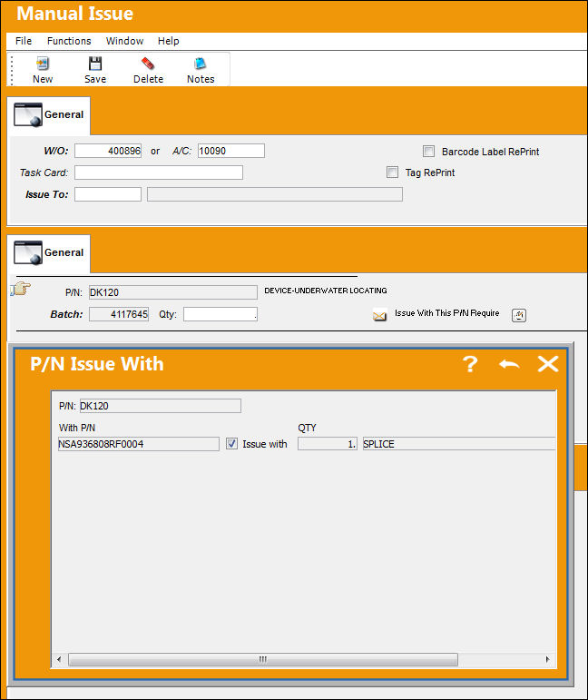Screen dimensions: 588x700
Task: Tick the Tag RePrint checkbox
Action: (x=392, y=172)
